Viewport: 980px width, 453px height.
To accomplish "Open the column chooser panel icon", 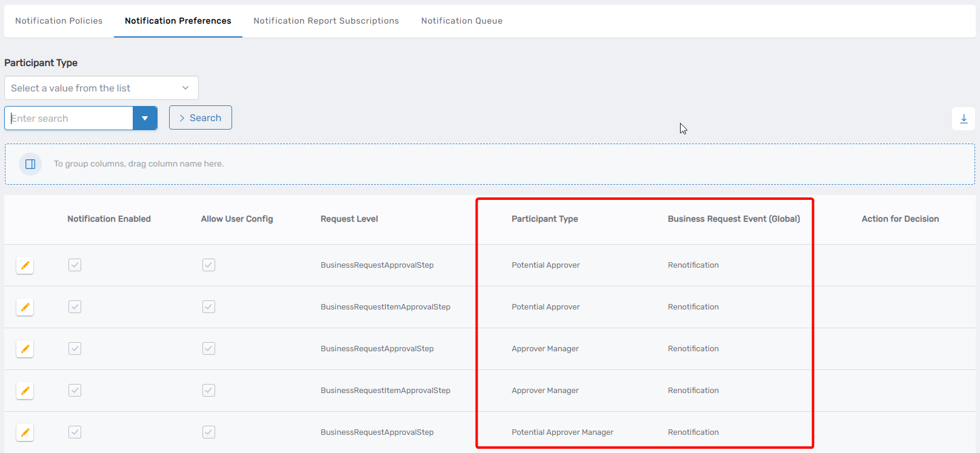I will click(30, 164).
